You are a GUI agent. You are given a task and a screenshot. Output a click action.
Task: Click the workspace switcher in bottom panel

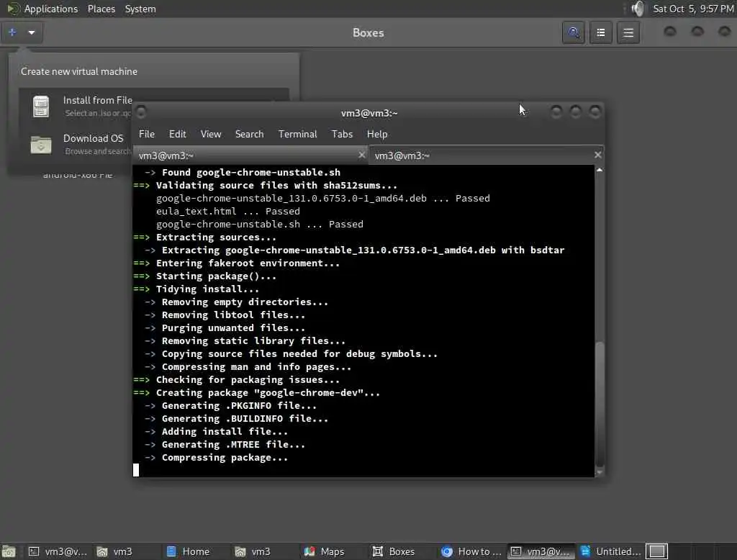pyautogui.click(x=656, y=551)
